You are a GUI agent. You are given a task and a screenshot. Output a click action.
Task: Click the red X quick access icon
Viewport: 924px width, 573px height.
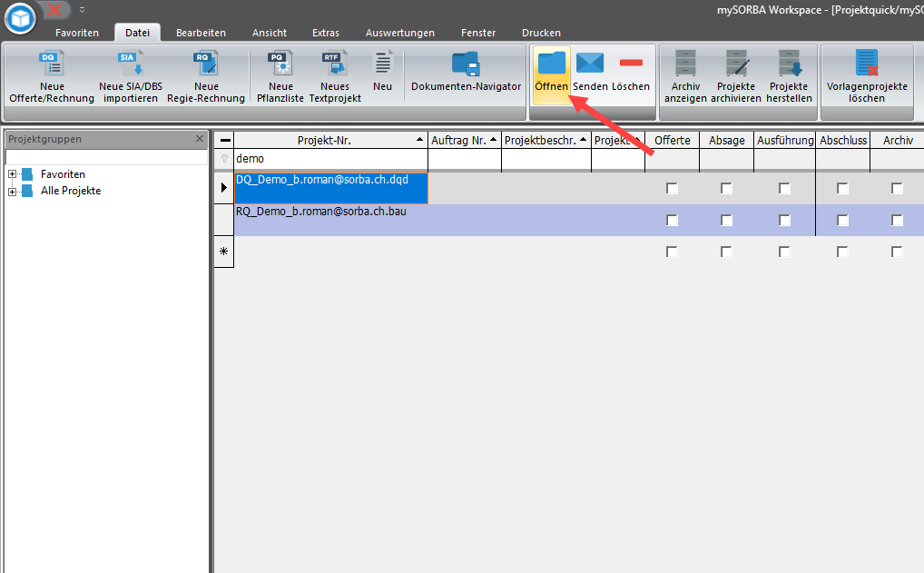pos(54,9)
